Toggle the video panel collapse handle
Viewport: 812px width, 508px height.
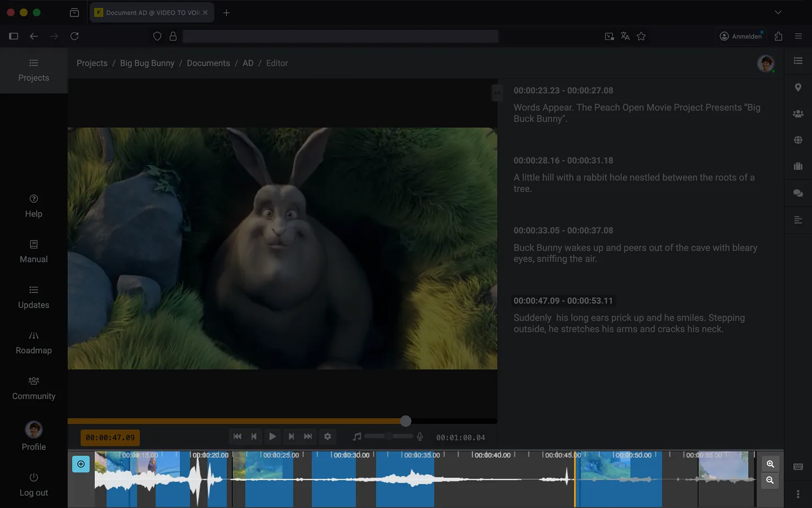tap(497, 93)
